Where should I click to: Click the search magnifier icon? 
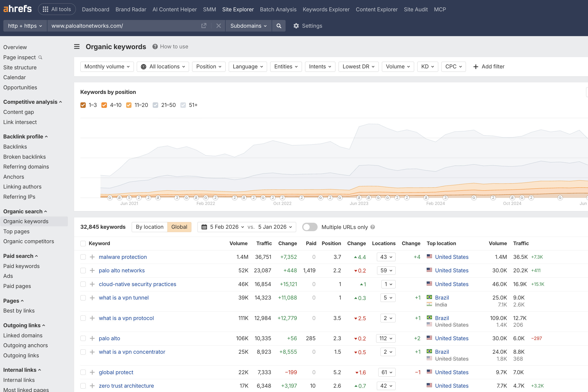click(279, 26)
